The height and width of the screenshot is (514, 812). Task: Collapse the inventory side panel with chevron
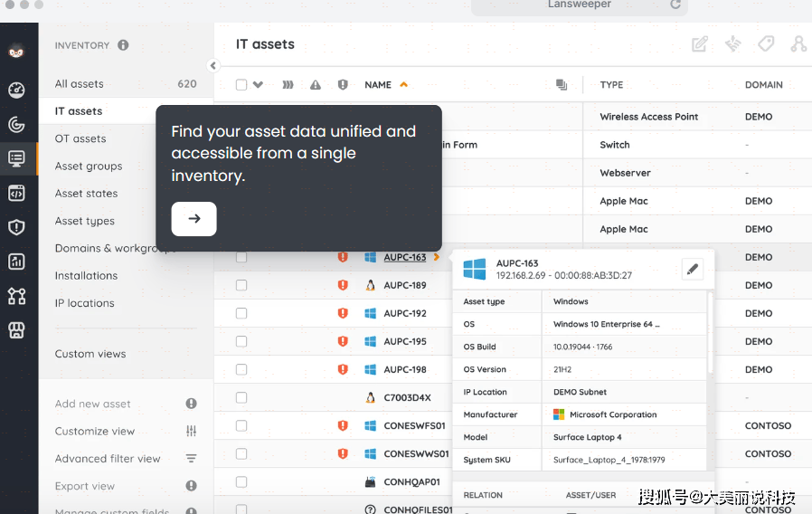click(213, 65)
